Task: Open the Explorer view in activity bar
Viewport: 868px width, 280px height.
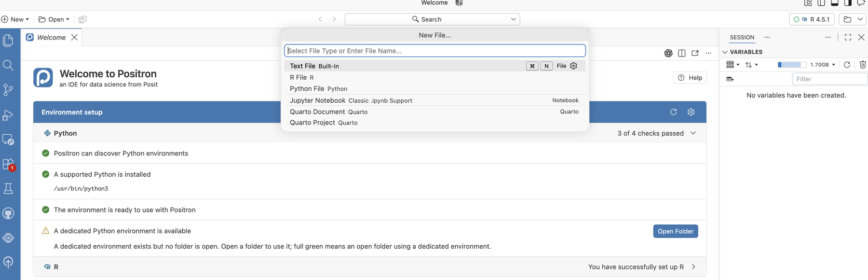Action: [x=8, y=41]
